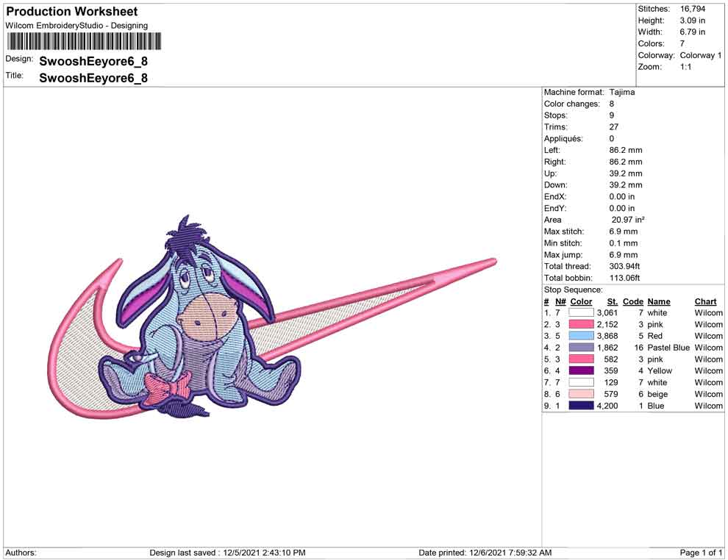Click the Color changes value '8'
Viewport: 728px width, 560px height.
[x=612, y=104]
